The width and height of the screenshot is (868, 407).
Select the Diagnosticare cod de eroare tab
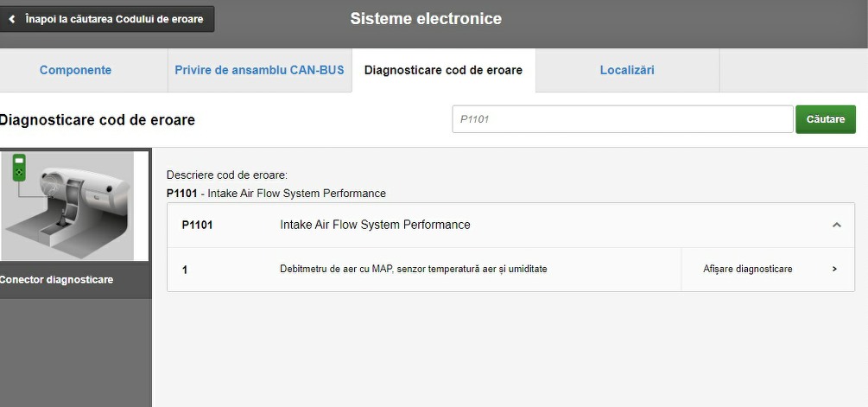[443, 70]
